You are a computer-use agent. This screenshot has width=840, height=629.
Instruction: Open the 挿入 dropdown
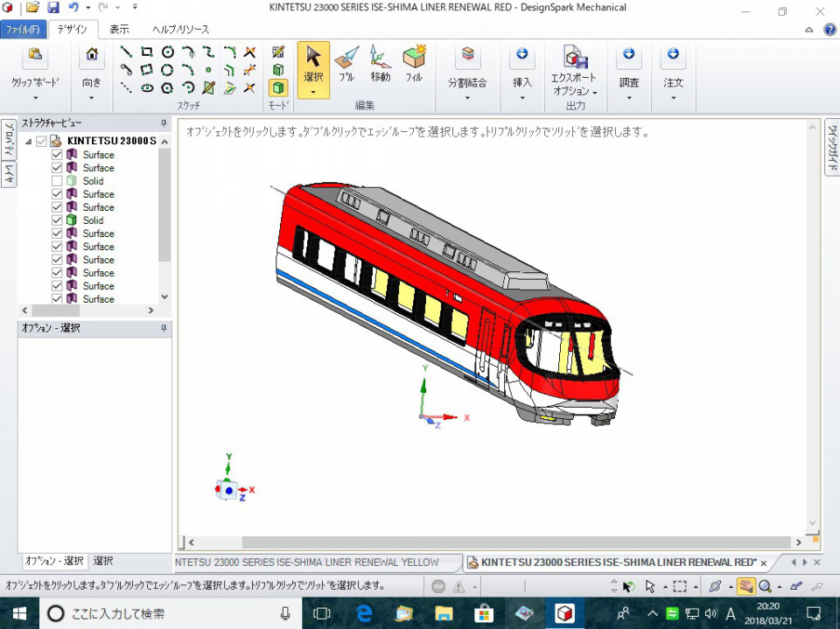coord(522,98)
